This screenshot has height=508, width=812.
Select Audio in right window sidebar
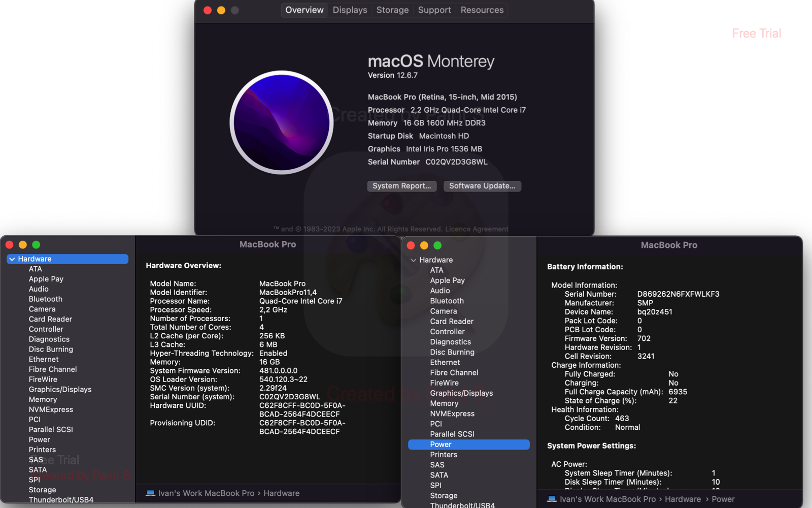click(x=440, y=291)
